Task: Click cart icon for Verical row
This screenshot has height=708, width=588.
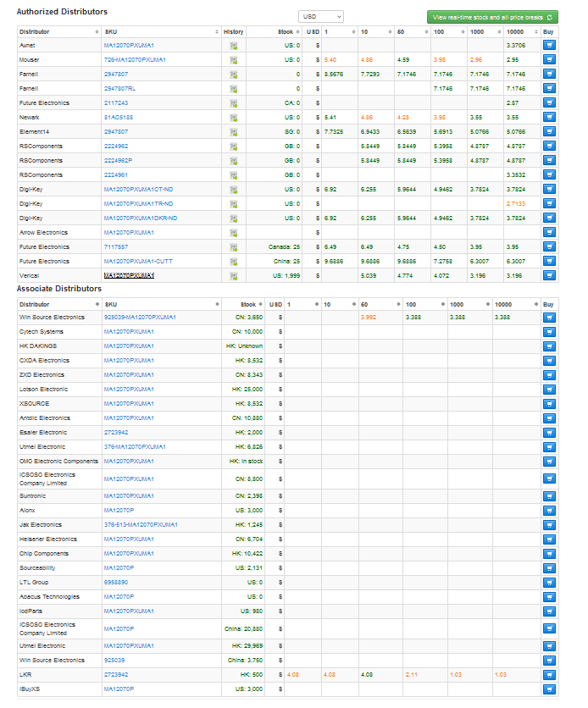Action: click(x=549, y=275)
